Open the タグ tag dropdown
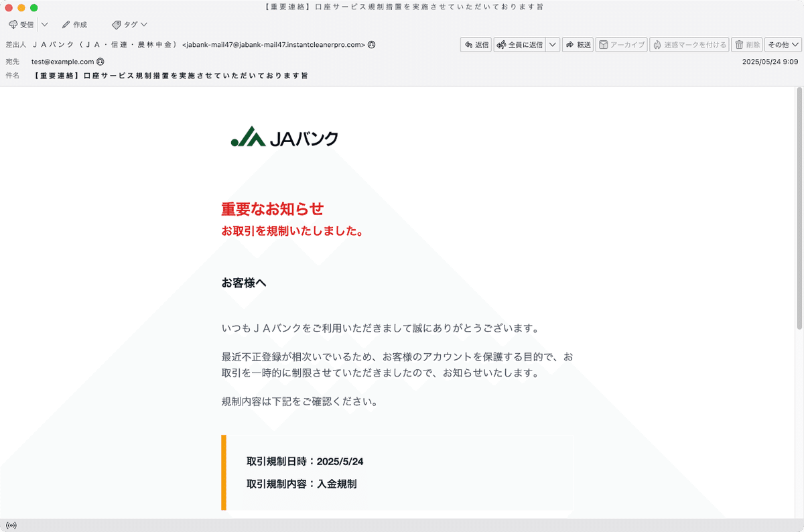804x532 pixels. 129,24
